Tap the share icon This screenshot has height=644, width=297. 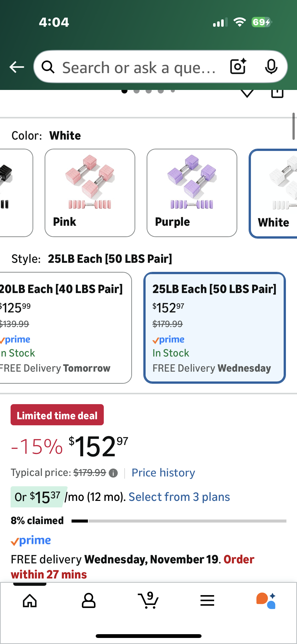[x=277, y=93]
